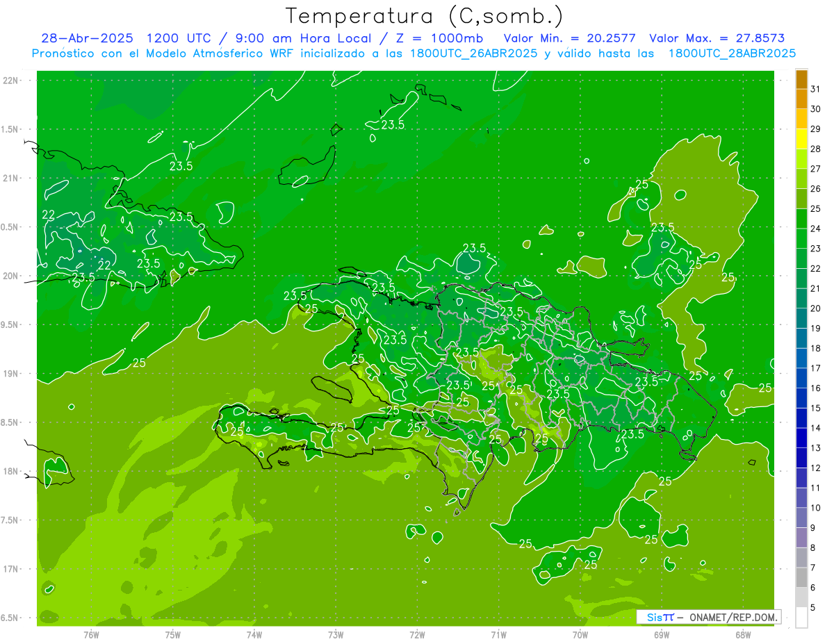Image resolution: width=834 pixels, height=644 pixels.
Task: Click the "68W" longitude axis label
Action: coord(743,634)
